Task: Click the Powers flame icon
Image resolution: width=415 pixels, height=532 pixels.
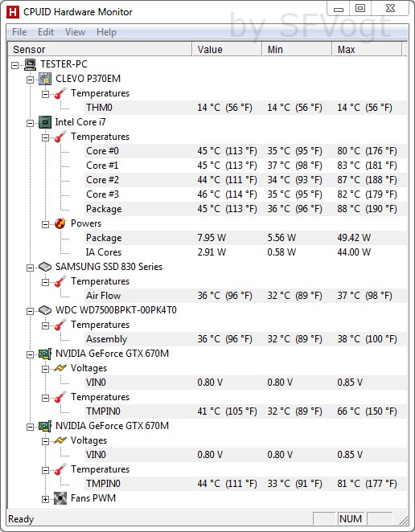Action: click(x=60, y=223)
